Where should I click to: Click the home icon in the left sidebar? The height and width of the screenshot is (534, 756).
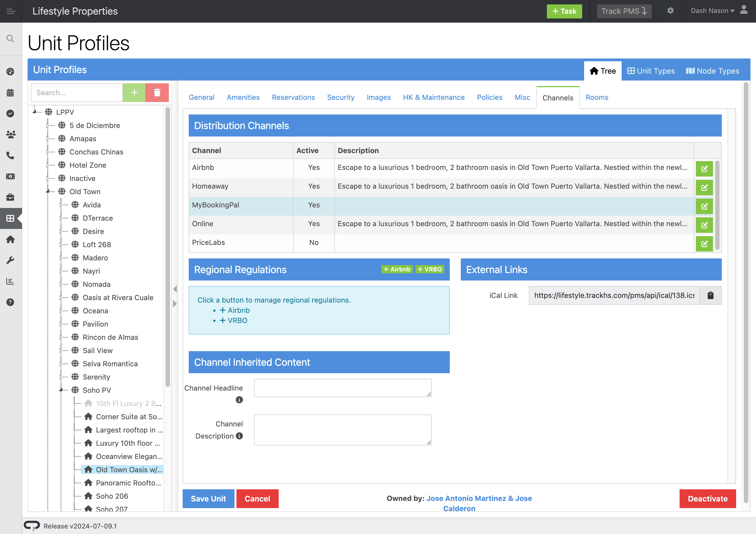(x=10, y=239)
